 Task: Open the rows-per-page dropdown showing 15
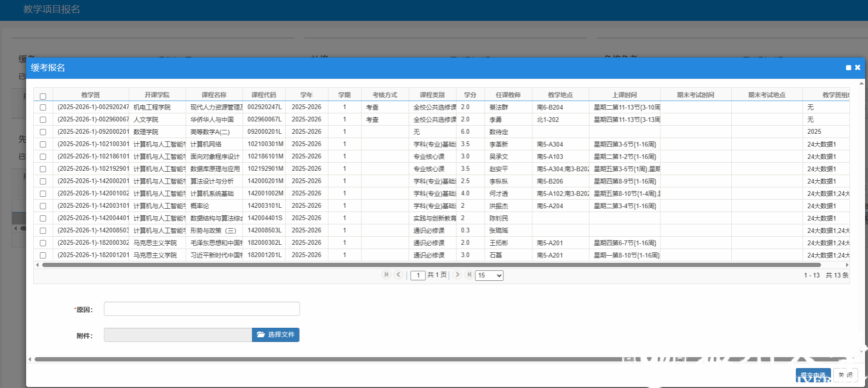click(x=489, y=276)
